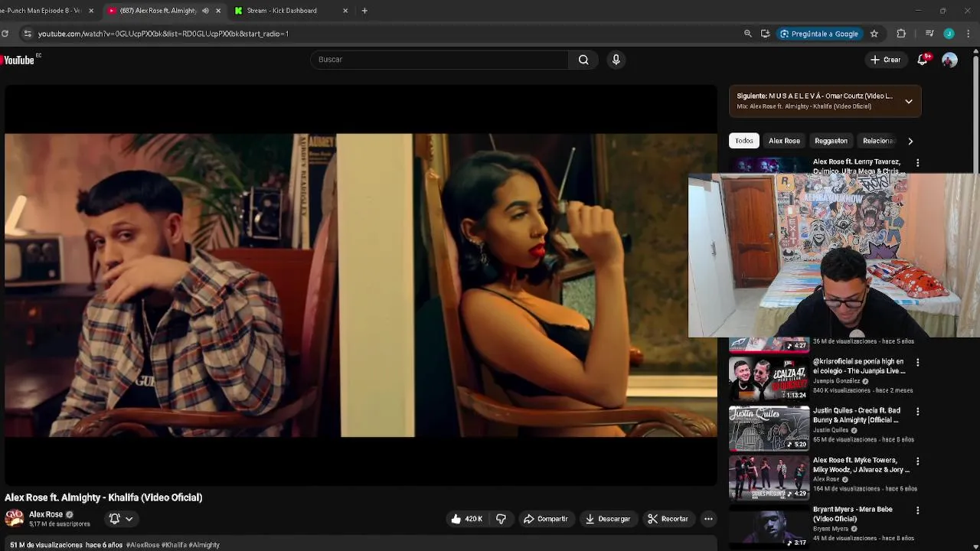Click the Descargar button

(608, 519)
